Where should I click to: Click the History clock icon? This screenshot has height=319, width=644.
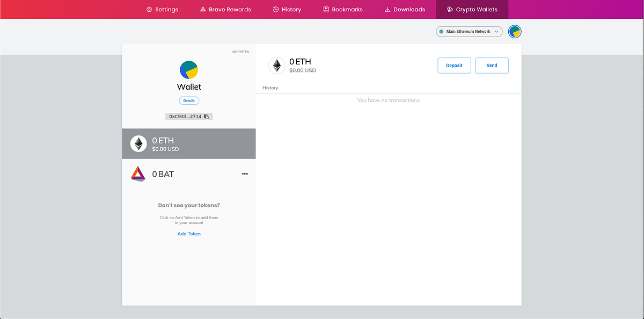pos(276,10)
